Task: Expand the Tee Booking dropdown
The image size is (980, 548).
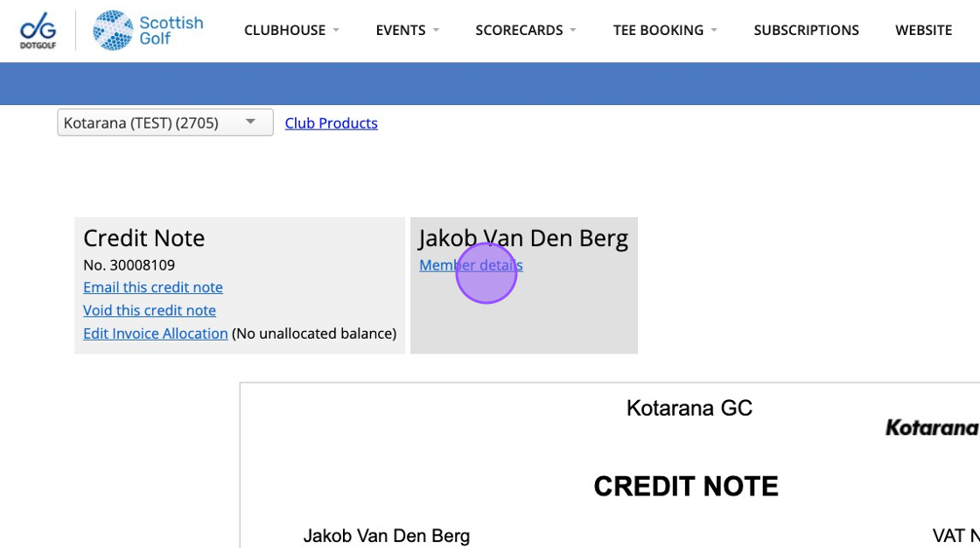Action: click(x=664, y=31)
